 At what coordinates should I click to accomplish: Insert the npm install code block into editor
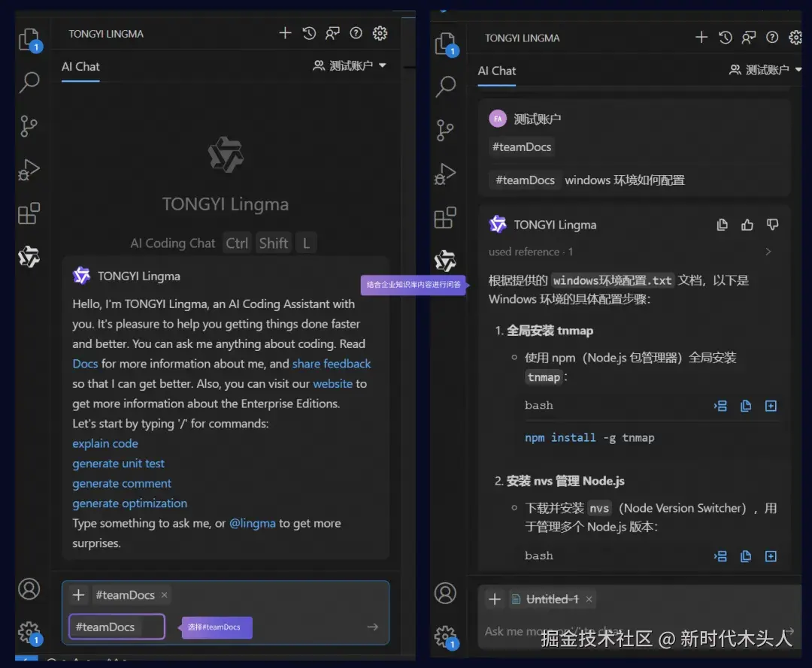720,406
